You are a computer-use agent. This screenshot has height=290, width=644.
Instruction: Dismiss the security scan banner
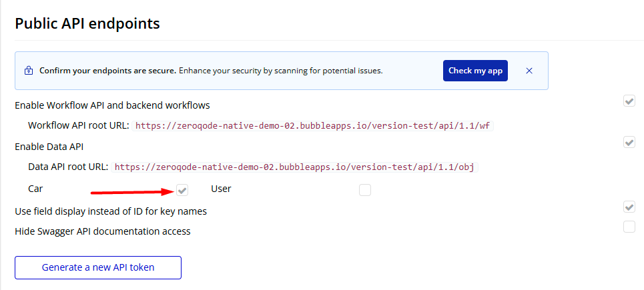coord(529,71)
